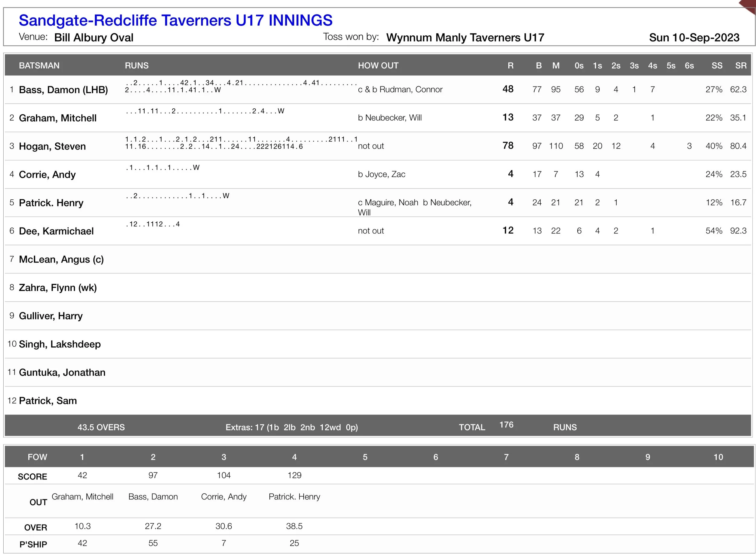Click the Sandgate-Redcliffe Taverners U17 INNINGS title
756x556 pixels.
point(175,20)
